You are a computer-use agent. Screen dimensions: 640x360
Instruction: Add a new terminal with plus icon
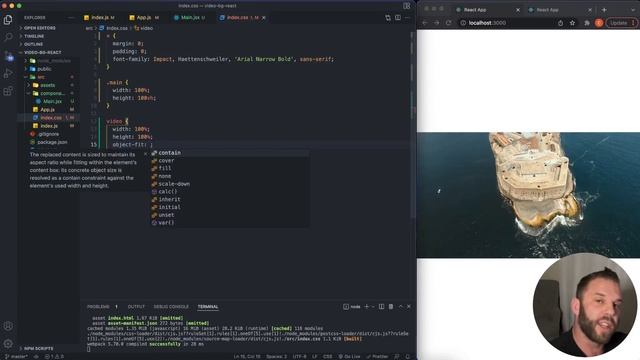367,307
